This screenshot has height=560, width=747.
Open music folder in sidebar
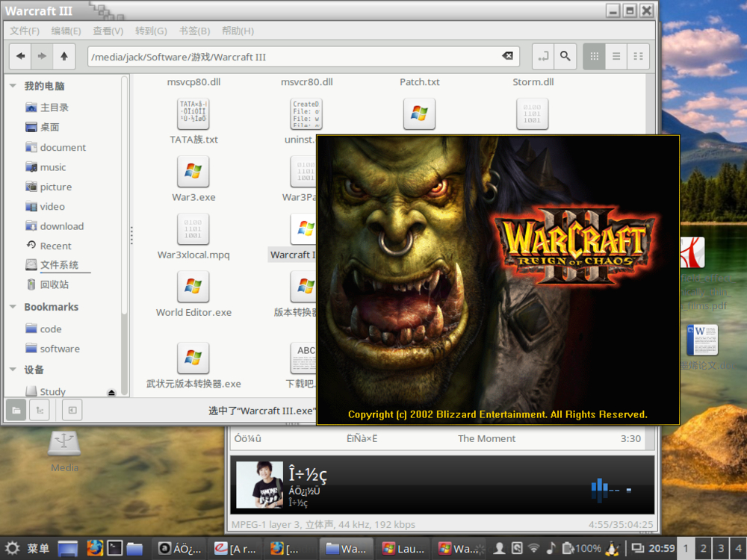(x=46, y=167)
